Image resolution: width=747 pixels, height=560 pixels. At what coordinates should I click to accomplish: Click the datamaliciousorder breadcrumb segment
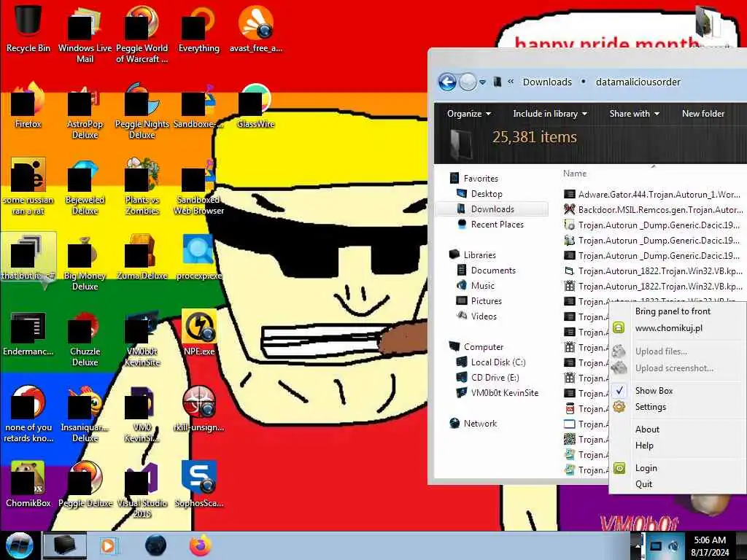pyautogui.click(x=638, y=82)
